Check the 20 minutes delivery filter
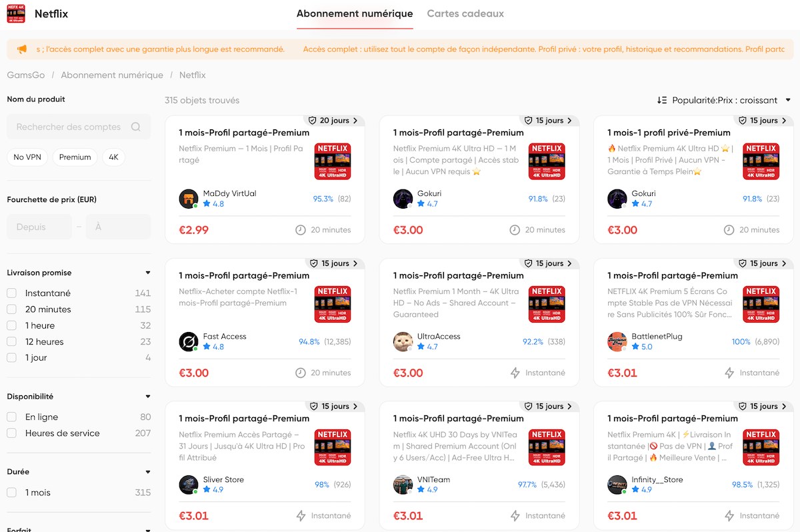Viewport: 800px width, 532px height. point(11,309)
